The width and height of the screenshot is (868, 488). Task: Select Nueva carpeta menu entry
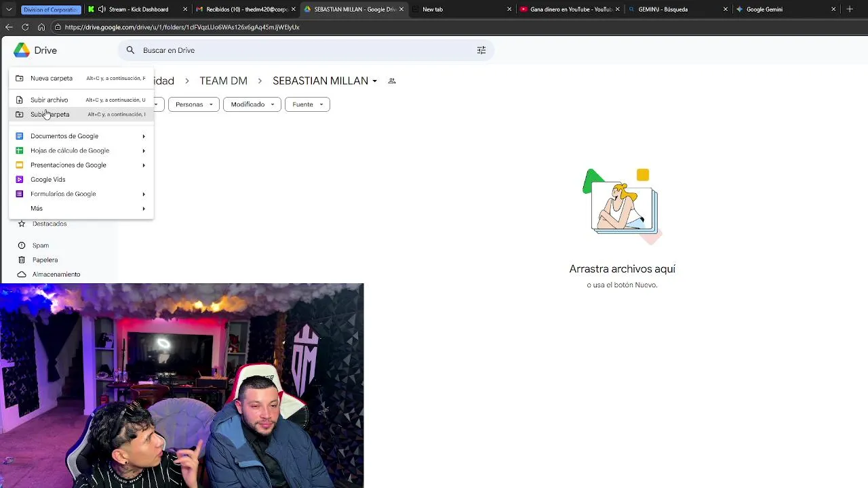coord(81,78)
